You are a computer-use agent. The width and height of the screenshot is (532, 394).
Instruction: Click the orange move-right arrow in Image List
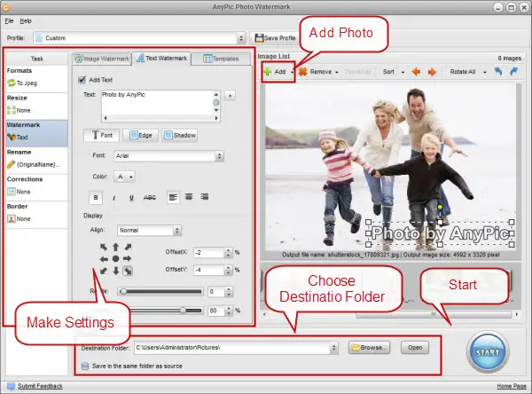pyautogui.click(x=432, y=72)
